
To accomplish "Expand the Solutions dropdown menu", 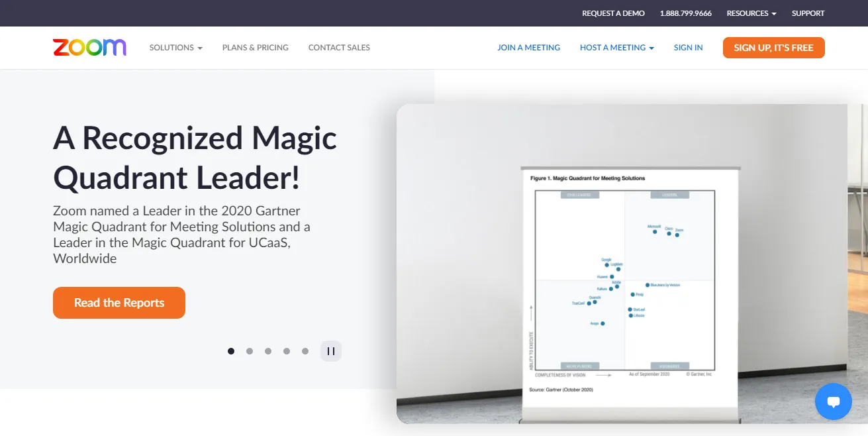I will tap(176, 48).
